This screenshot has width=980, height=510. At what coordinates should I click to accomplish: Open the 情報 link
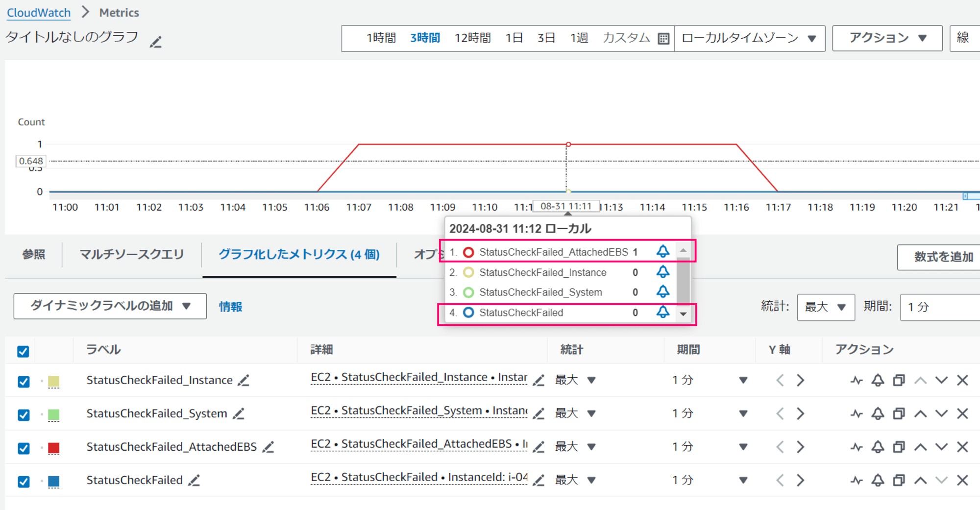click(230, 307)
